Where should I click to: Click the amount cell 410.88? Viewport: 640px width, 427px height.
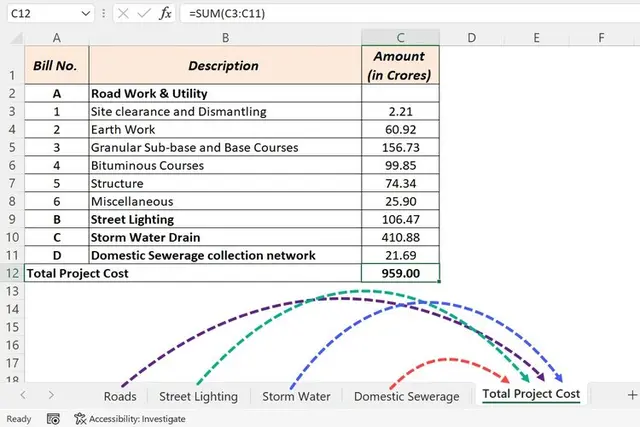(400, 237)
